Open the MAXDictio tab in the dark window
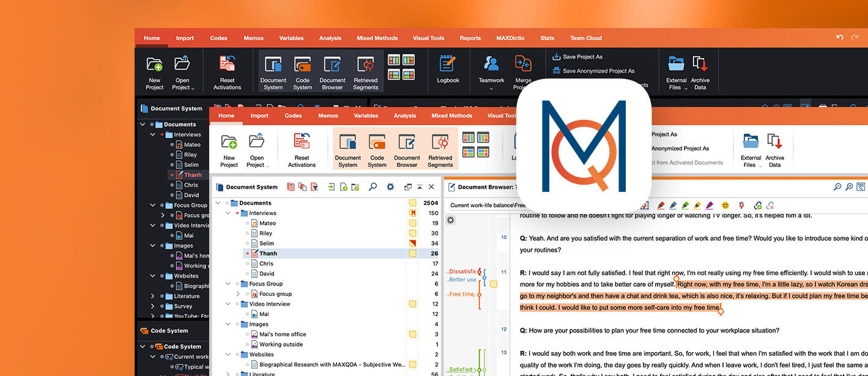 pyautogui.click(x=510, y=38)
